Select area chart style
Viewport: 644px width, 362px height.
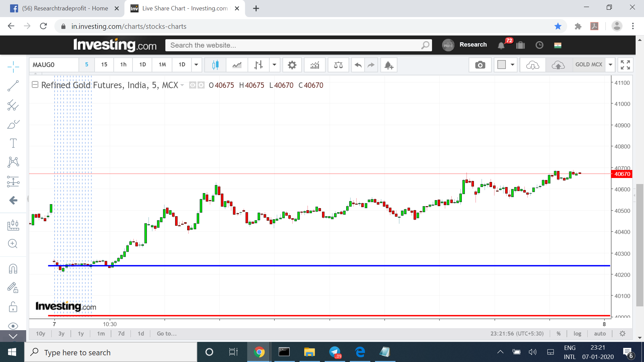tap(237, 65)
